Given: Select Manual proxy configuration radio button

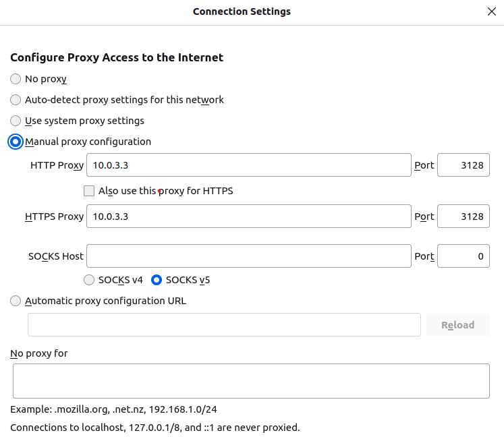Looking at the screenshot, I should (x=16, y=142).
